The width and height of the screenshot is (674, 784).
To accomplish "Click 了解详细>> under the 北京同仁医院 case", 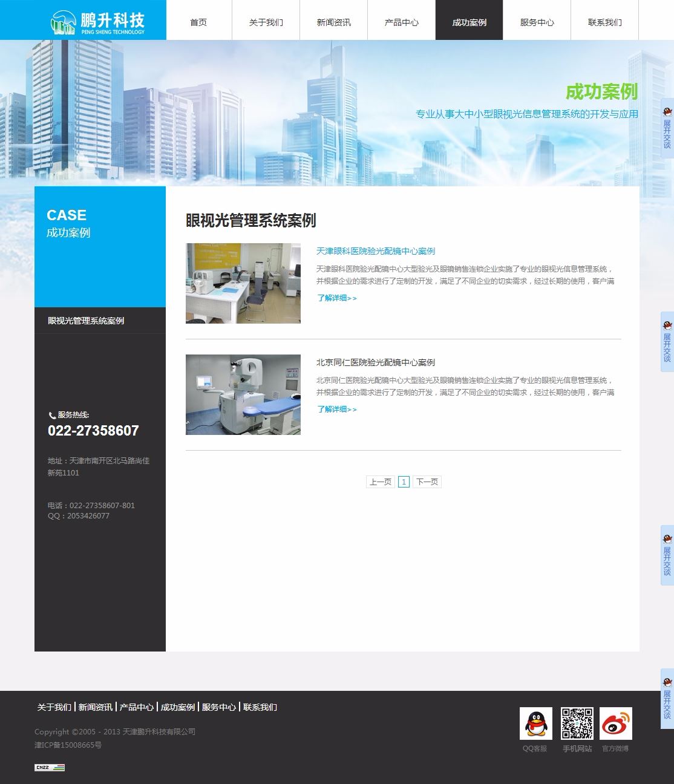I will point(337,409).
